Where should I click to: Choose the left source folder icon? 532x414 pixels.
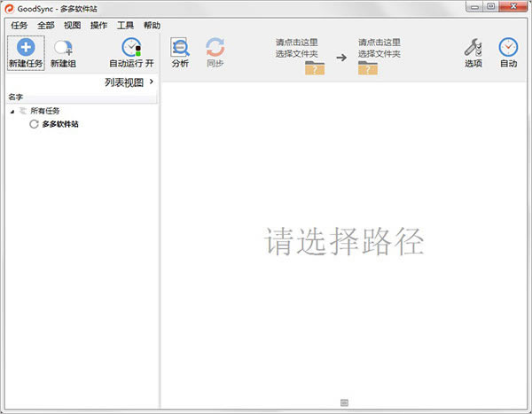coord(315,67)
